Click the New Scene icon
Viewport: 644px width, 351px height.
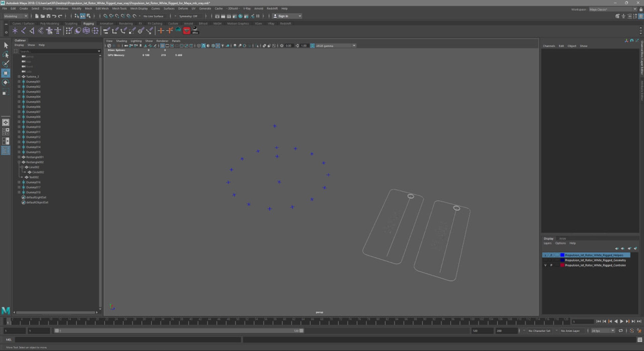click(x=37, y=16)
